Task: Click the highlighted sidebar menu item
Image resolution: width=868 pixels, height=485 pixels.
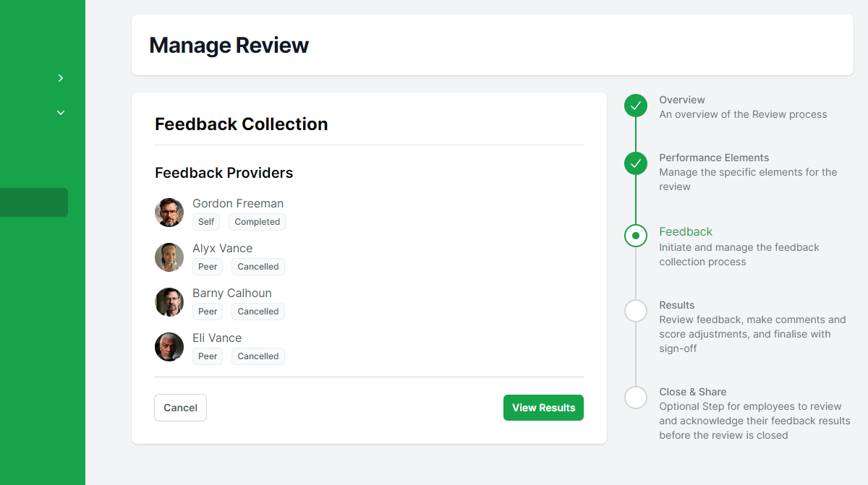Action: [x=34, y=202]
